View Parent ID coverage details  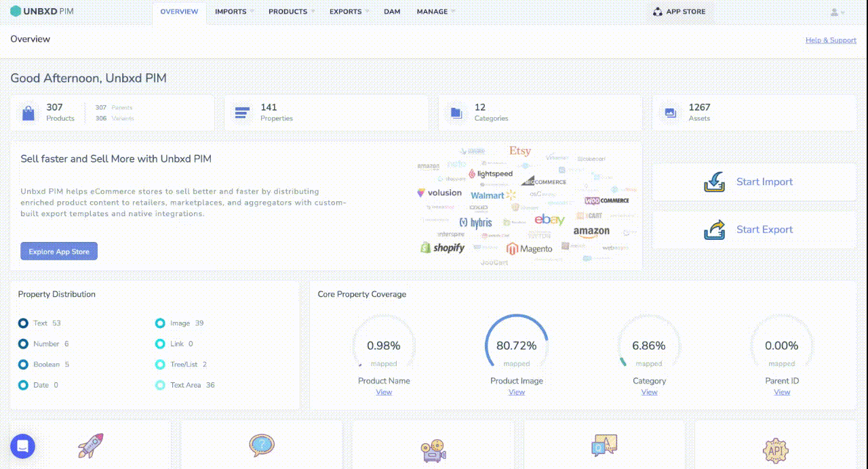(x=782, y=392)
